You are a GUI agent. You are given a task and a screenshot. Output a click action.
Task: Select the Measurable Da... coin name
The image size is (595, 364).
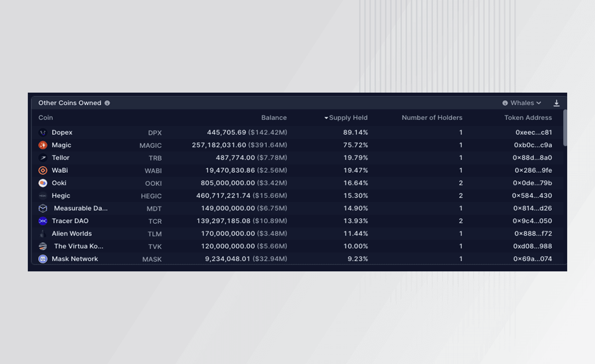pos(81,208)
